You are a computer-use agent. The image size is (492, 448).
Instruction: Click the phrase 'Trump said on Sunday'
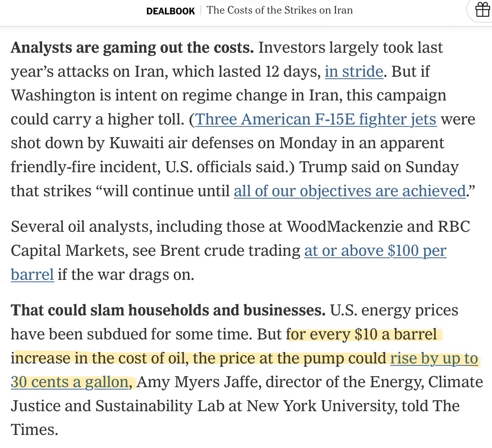[379, 167]
